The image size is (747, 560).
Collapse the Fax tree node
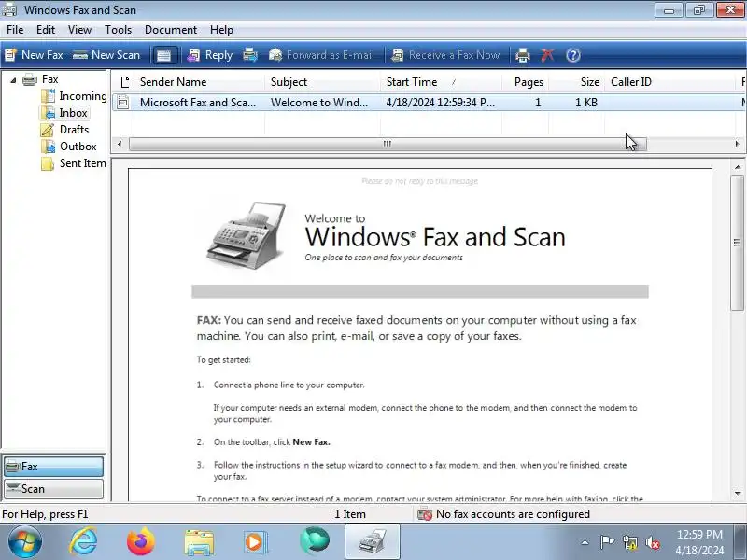coord(13,80)
